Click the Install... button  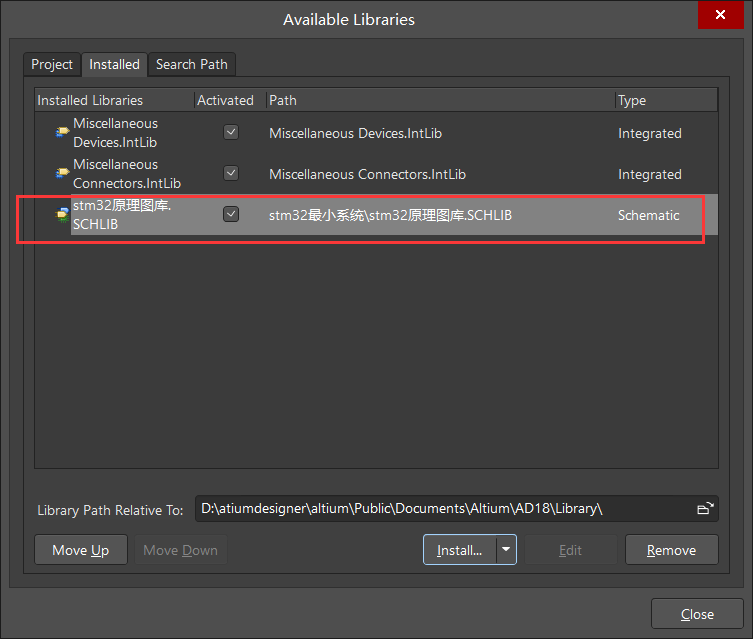pos(460,550)
